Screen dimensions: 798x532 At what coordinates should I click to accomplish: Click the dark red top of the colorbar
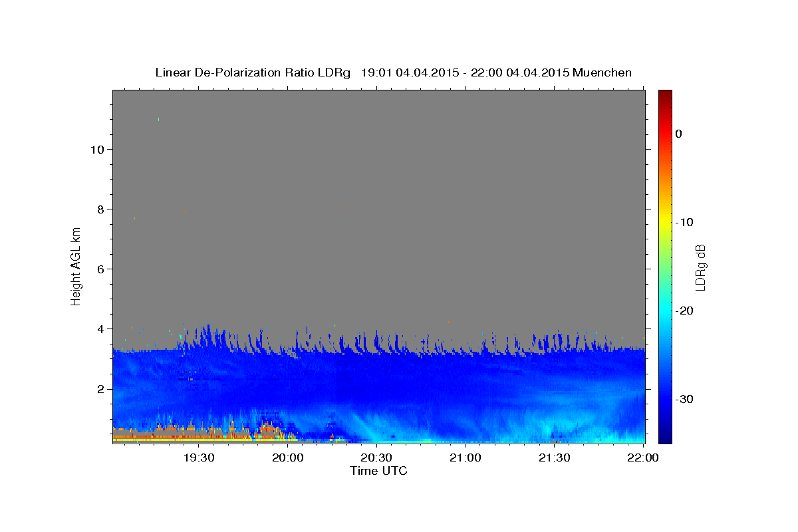pyautogui.click(x=665, y=95)
